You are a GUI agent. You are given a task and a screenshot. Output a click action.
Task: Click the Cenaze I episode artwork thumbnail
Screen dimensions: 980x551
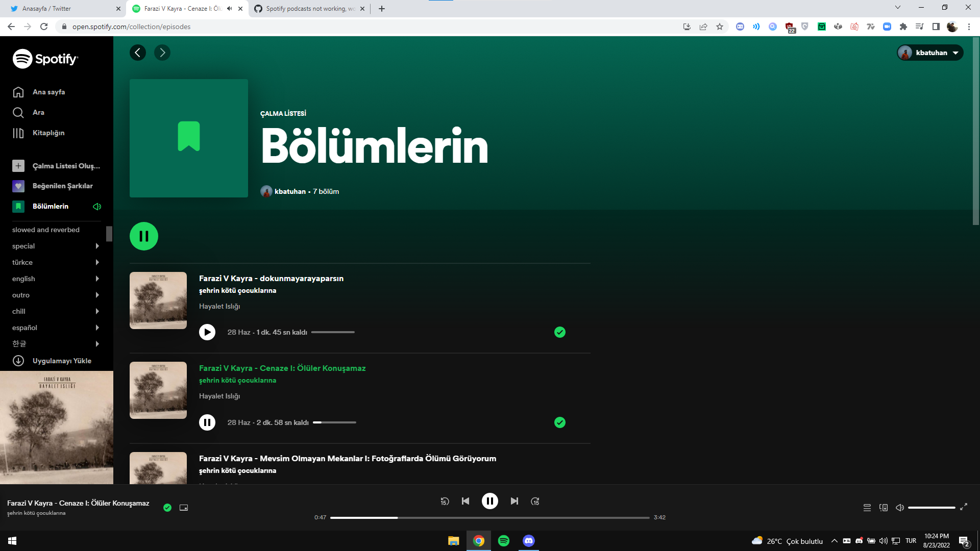pyautogui.click(x=158, y=390)
